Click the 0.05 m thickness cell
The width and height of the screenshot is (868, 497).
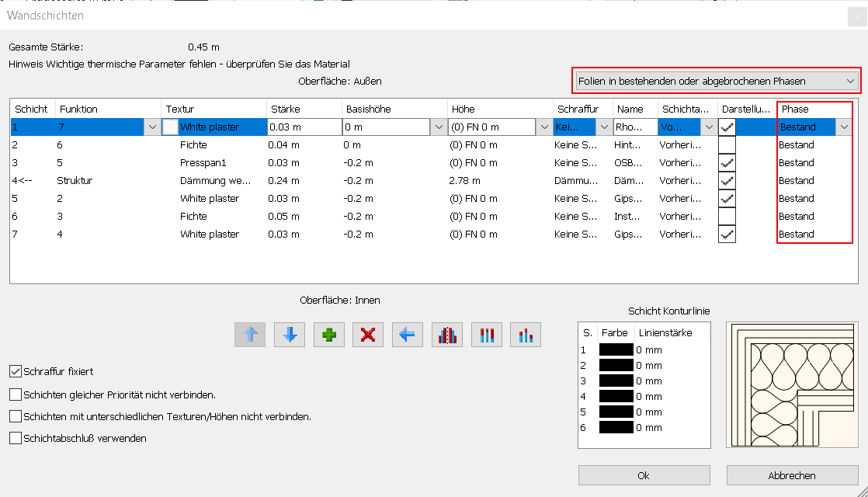283,217
